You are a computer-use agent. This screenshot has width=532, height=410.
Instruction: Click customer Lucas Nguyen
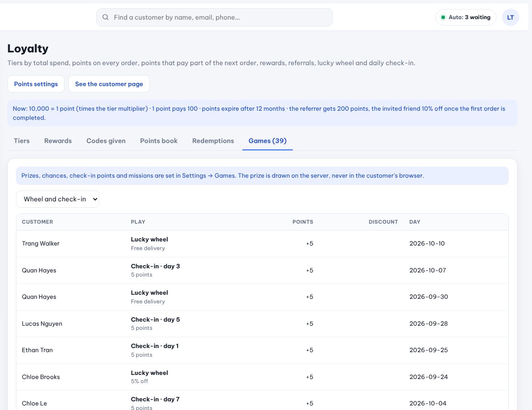[x=42, y=323]
